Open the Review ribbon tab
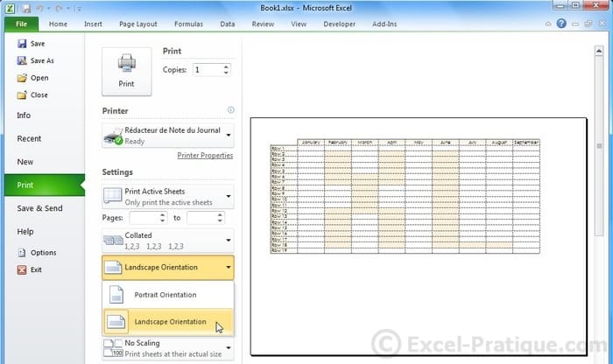This screenshot has width=613, height=364. coord(263,24)
